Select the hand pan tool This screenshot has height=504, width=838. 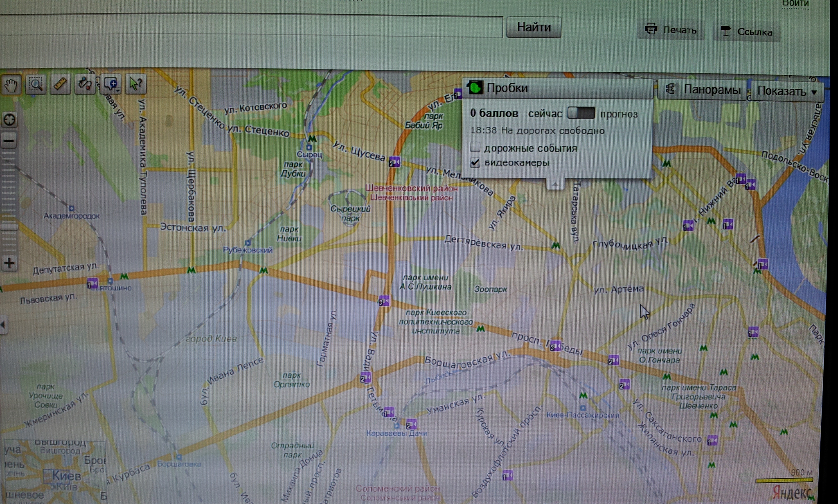pyautogui.click(x=11, y=85)
